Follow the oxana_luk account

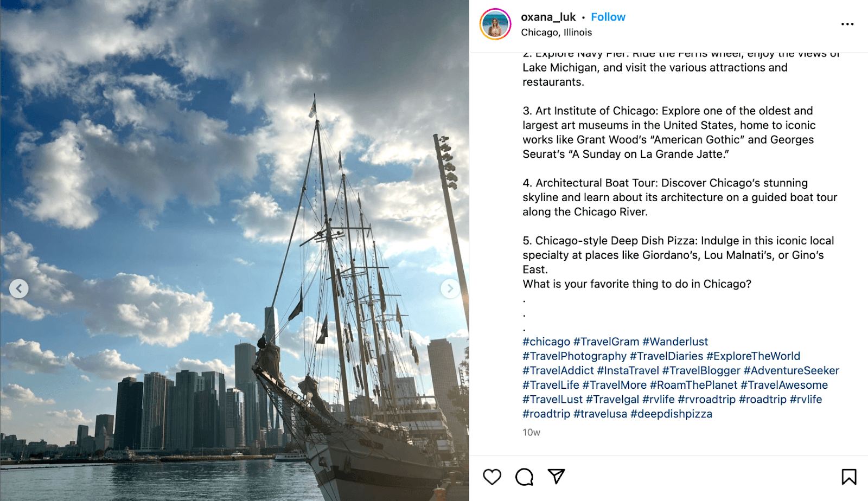point(608,17)
